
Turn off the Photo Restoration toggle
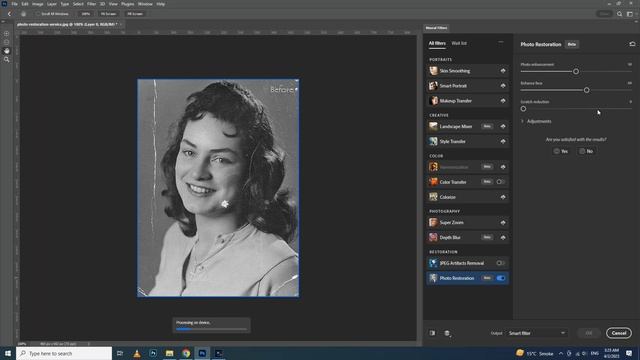tap(501, 278)
